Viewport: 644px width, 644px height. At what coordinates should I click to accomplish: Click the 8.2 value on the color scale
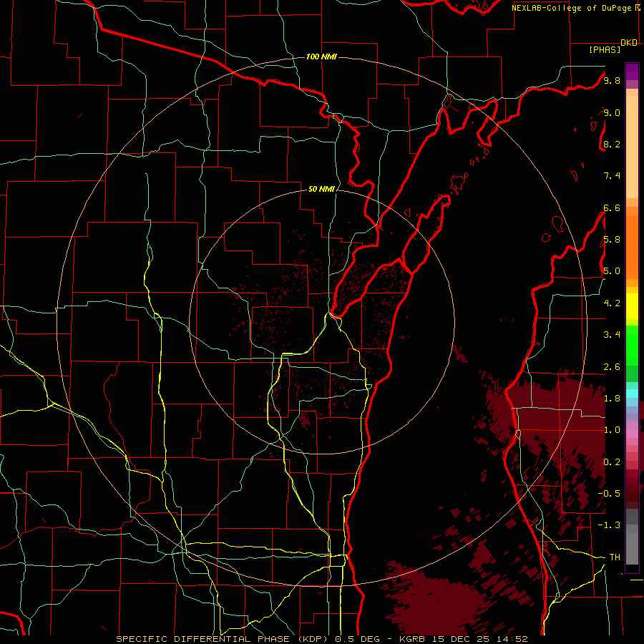tap(612, 144)
